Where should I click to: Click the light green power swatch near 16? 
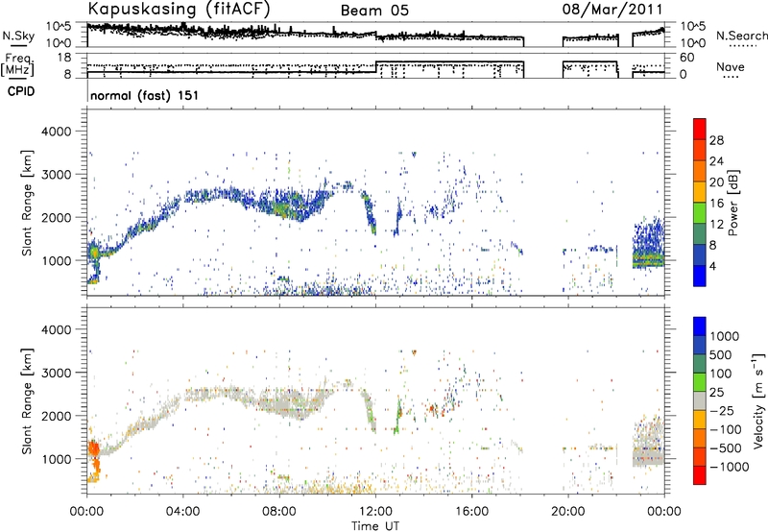(700, 213)
